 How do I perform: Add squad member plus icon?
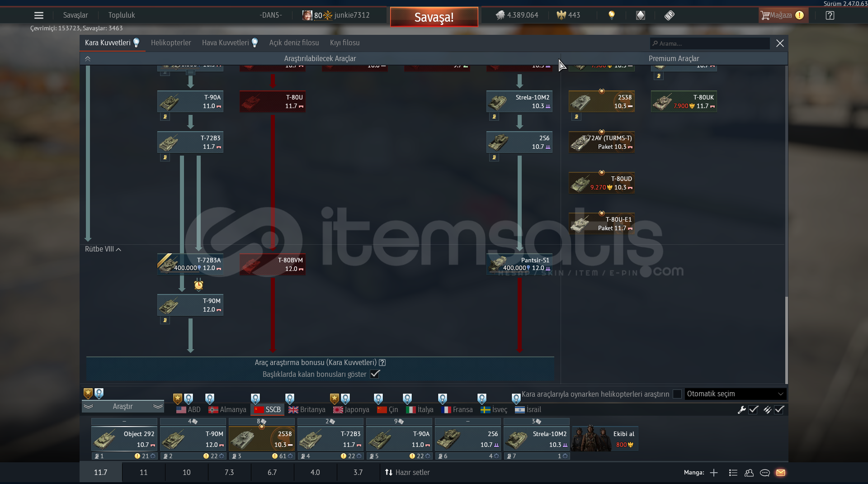714,473
